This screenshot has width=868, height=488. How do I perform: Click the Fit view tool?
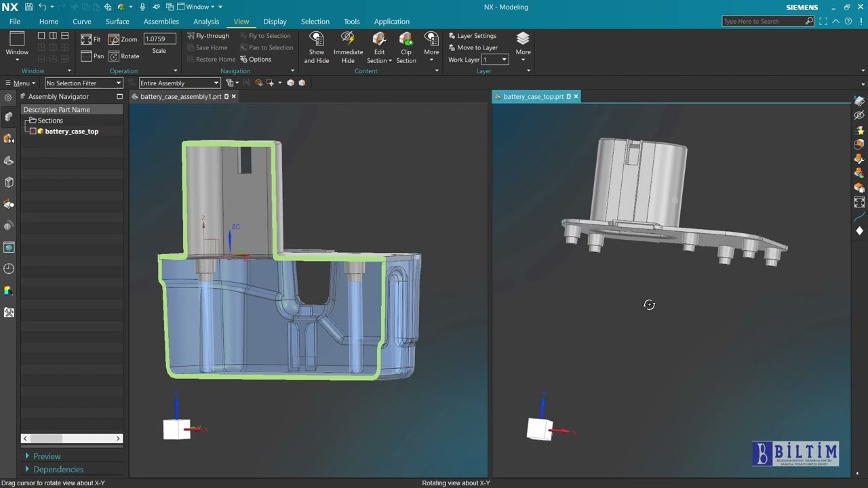click(91, 39)
